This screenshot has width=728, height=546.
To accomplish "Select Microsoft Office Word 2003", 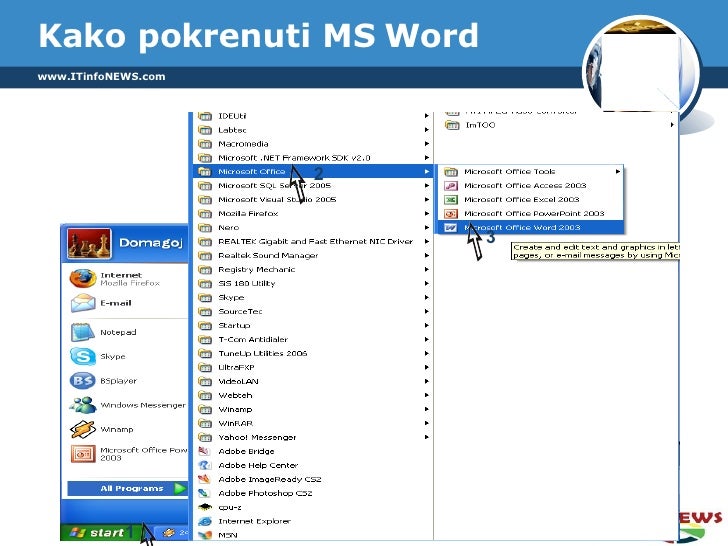I will [x=531, y=228].
